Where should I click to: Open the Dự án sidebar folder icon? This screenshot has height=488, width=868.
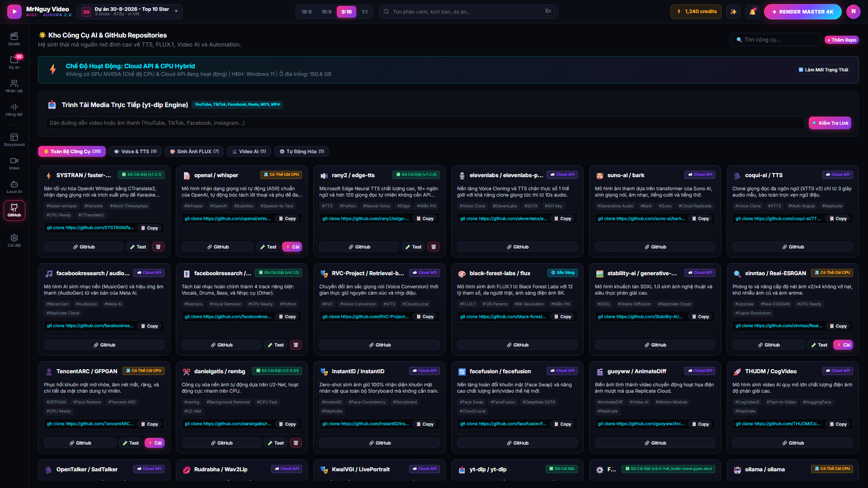(x=14, y=62)
